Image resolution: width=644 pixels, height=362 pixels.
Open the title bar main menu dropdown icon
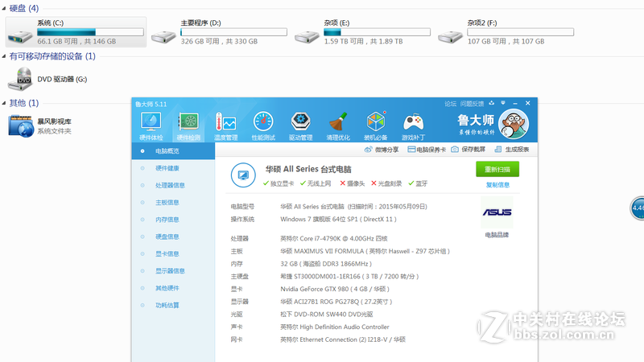[503, 103]
